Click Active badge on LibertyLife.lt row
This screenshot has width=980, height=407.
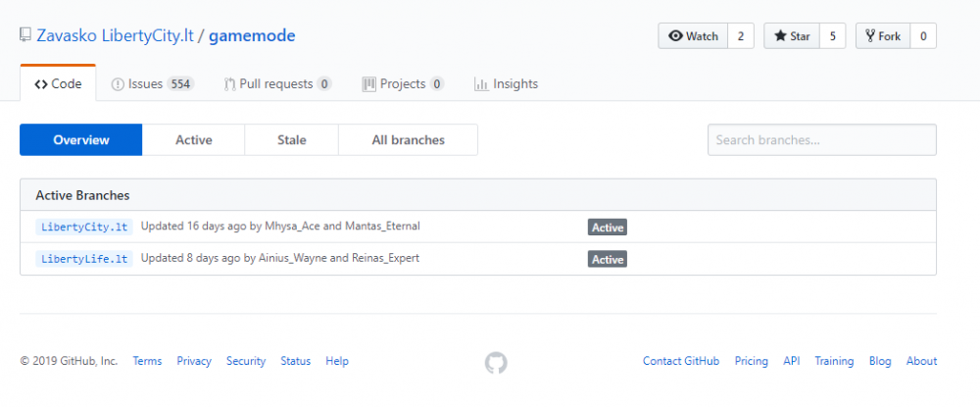tap(608, 260)
